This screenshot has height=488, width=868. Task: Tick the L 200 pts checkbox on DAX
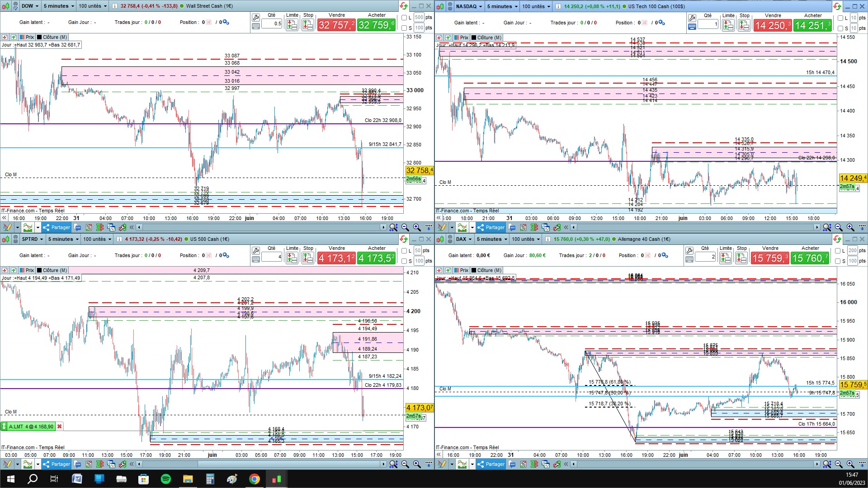[x=838, y=251]
